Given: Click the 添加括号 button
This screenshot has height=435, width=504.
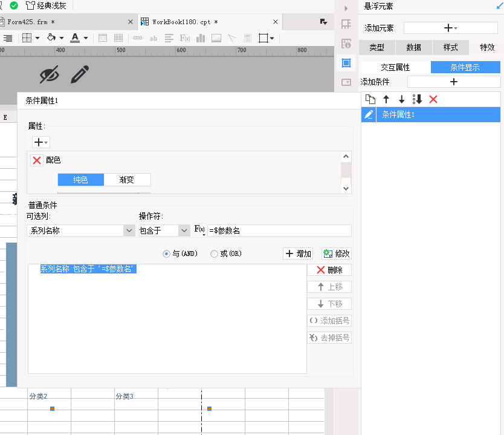Looking at the screenshot, I should (x=329, y=321).
